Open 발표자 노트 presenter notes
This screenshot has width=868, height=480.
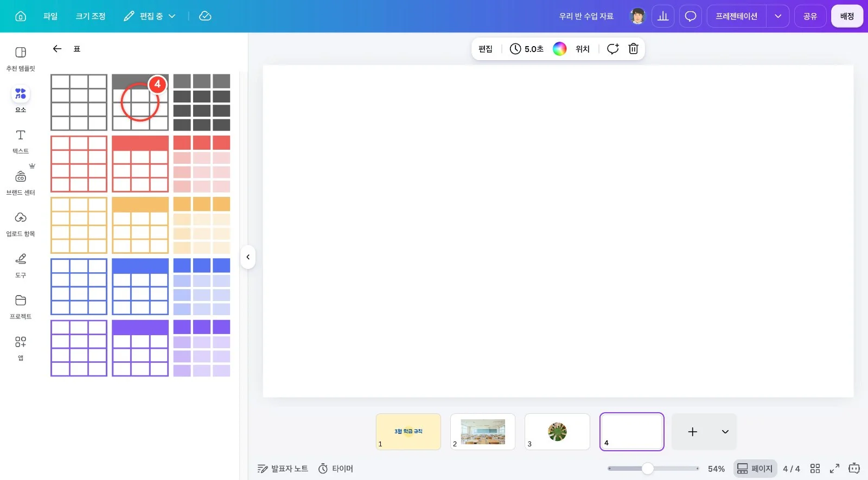pos(283,469)
